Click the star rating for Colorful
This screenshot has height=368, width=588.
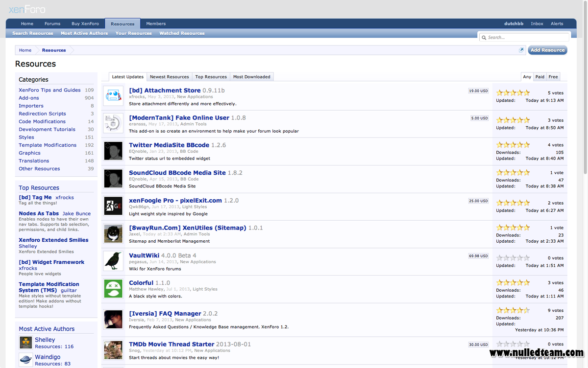pos(513,282)
